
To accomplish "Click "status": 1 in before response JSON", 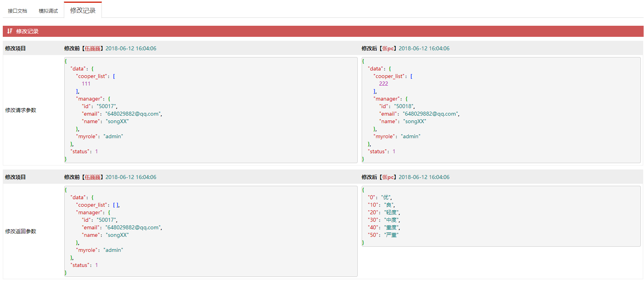I will [84, 265].
